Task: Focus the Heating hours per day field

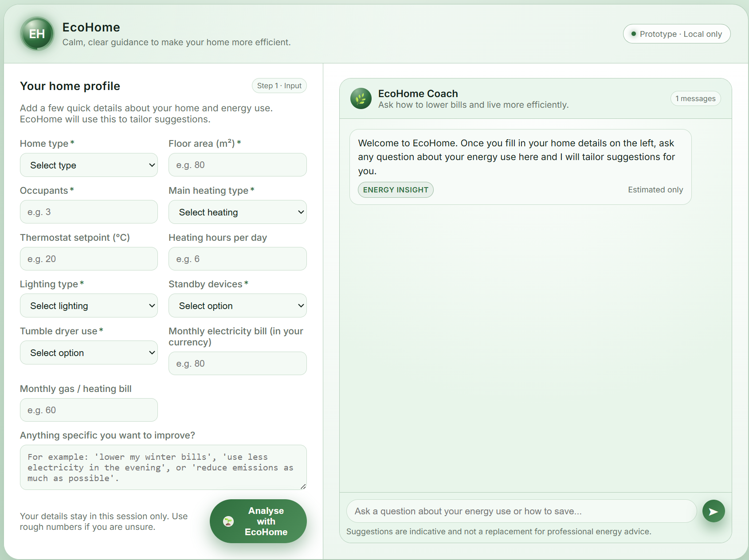Action: 237,259
